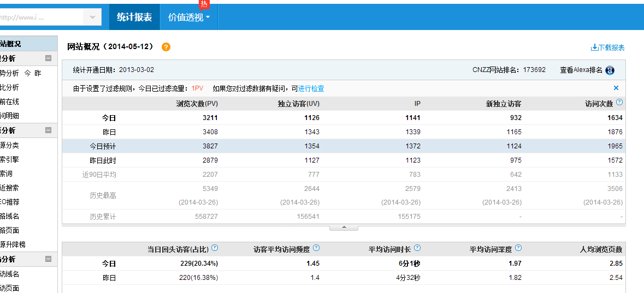The height and width of the screenshot is (293, 644).
Task: Click help icon next to 平均访问深度
Action: (518, 248)
